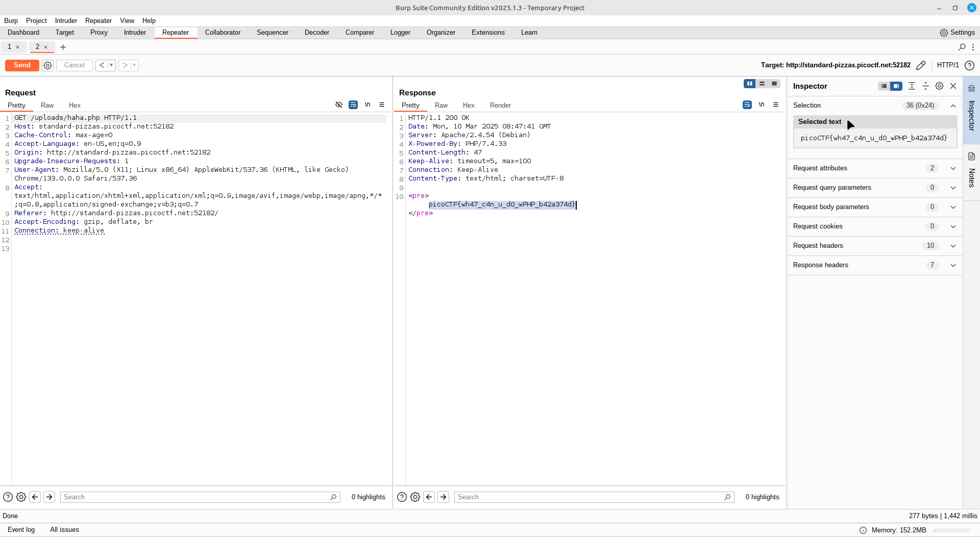Open the Render tab in Response
The height and width of the screenshot is (537, 980).
point(500,105)
